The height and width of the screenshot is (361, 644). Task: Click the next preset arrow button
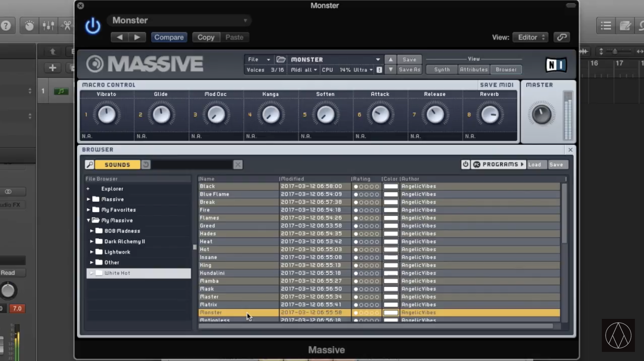click(x=137, y=37)
